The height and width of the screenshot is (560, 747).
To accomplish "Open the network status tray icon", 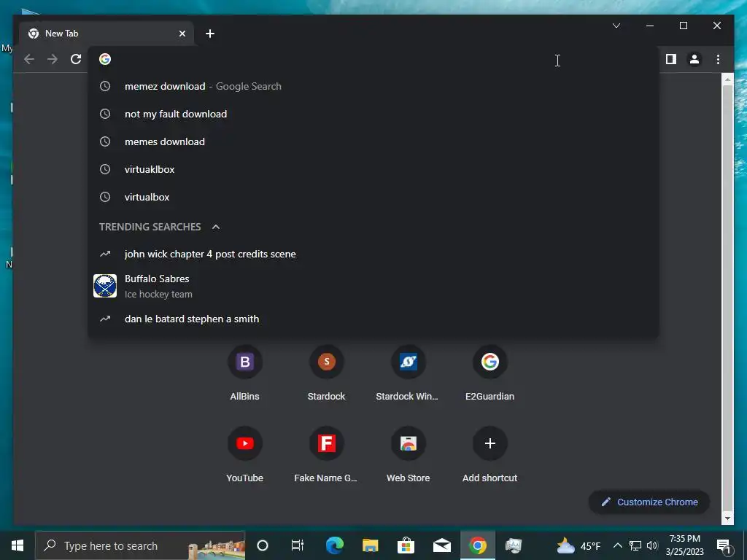I will (635, 545).
